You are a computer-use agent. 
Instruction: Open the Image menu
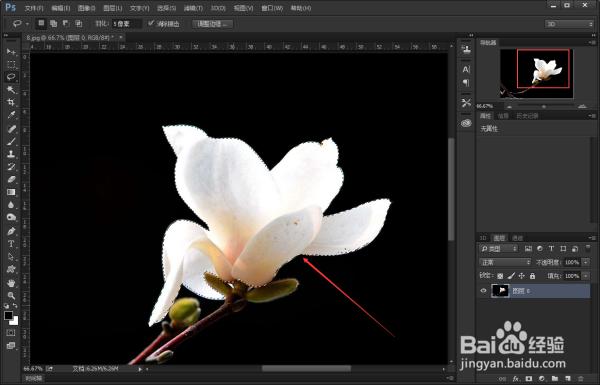(x=86, y=8)
